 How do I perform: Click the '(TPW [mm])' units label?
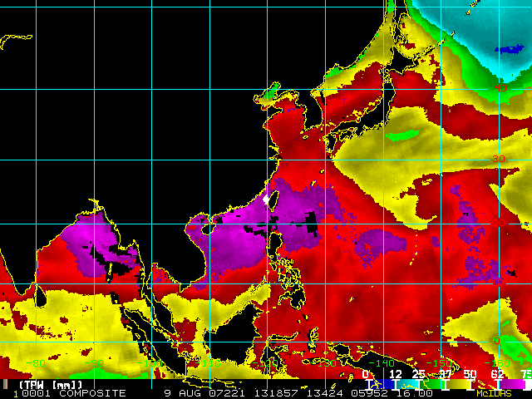[x=51, y=385]
